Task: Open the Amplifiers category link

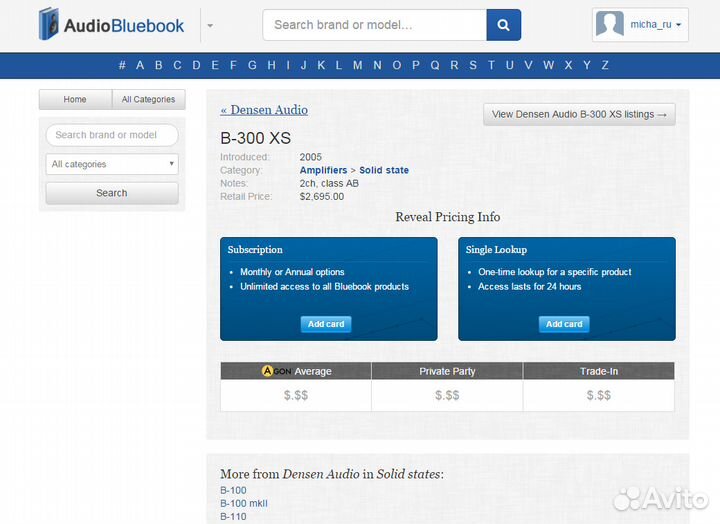Action: pyautogui.click(x=323, y=170)
